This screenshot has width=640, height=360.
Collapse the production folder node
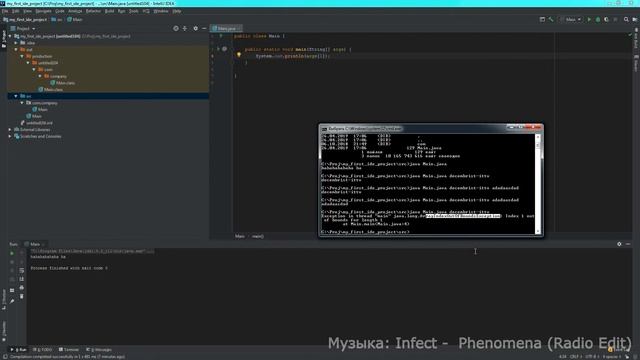pyautogui.click(x=22, y=56)
